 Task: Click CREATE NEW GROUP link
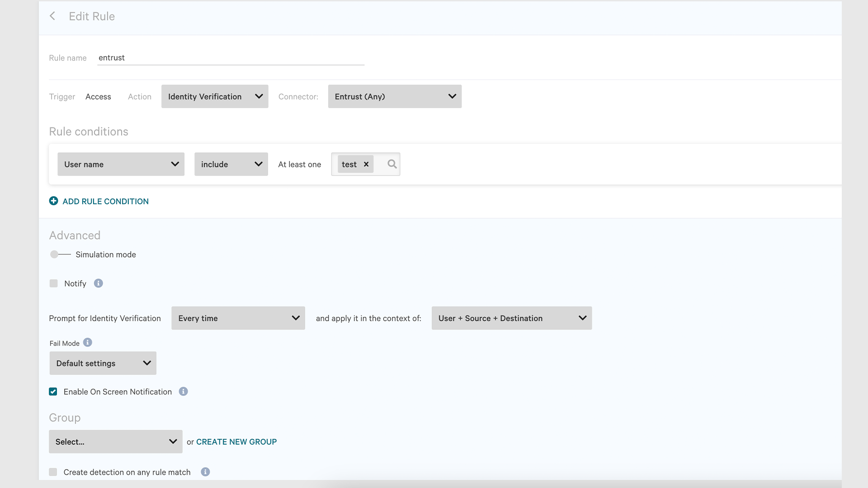click(x=236, y=442)
